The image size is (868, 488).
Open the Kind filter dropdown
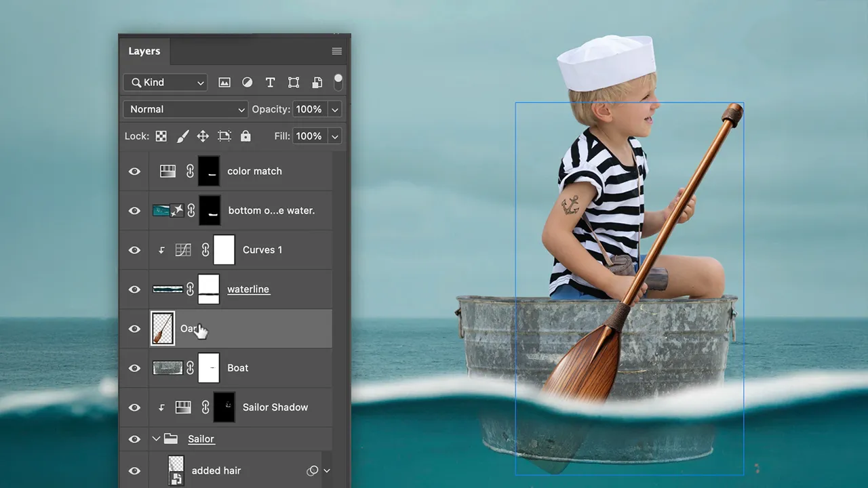tap(165, 83)
